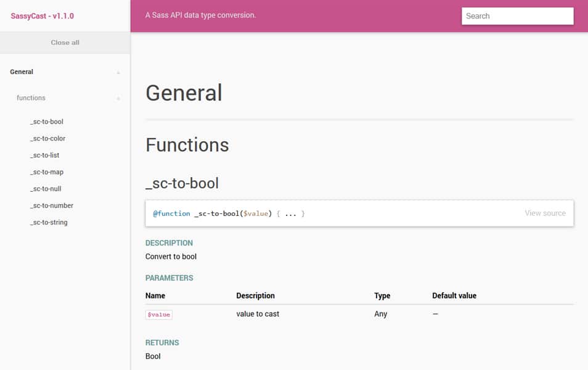This screenshot has height=370, width=588.
Task: Click the PARAMETERS section label
Action: click(x=169, y=277)
